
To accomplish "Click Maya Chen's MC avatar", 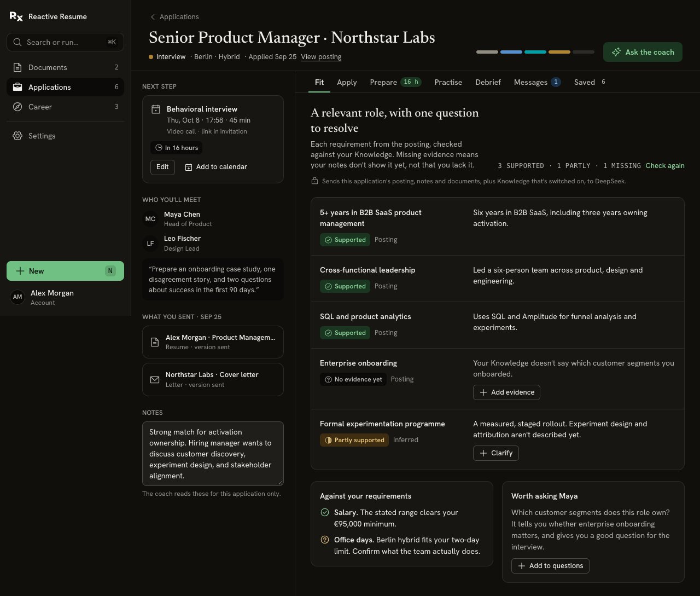I will coord(150,219).
